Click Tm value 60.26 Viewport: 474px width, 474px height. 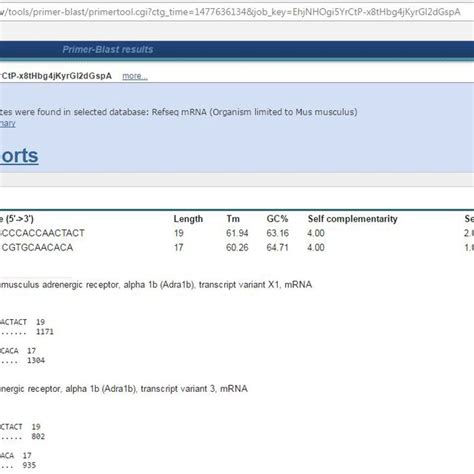237,247
